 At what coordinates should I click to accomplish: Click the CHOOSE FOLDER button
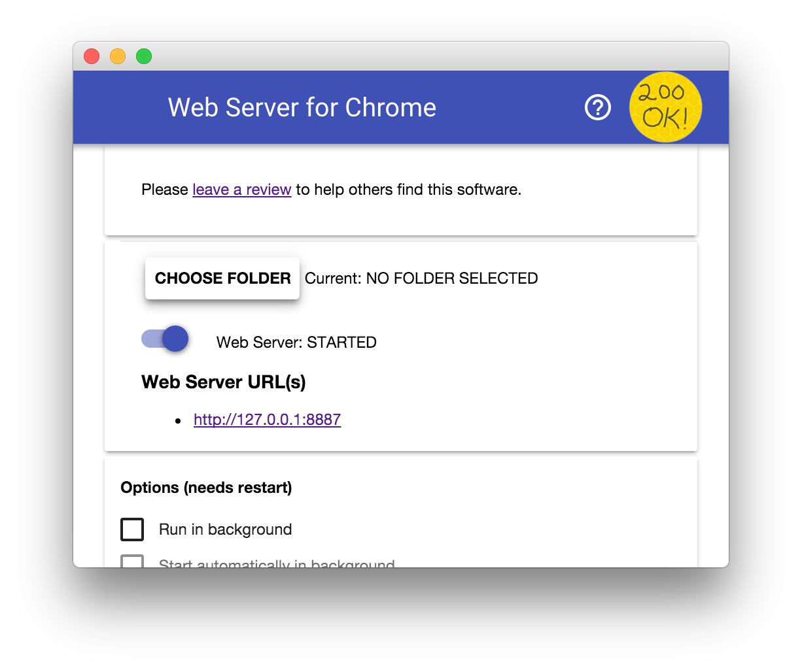tap(222, 278)
